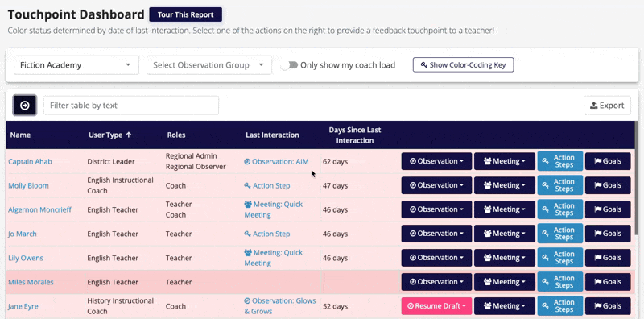Open Action Steps for Molly Bloom

[x=560, y=185]
